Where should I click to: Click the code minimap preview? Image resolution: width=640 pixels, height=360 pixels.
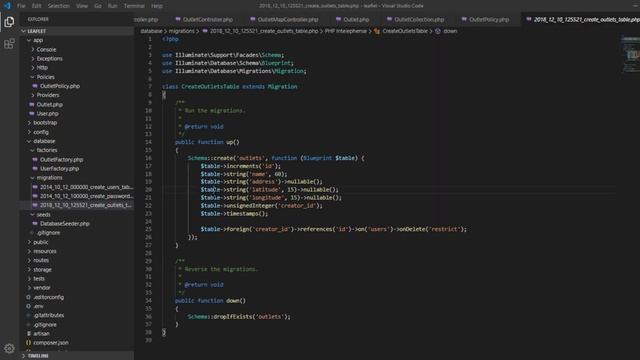pyautogui.click(x=631, y=54)
